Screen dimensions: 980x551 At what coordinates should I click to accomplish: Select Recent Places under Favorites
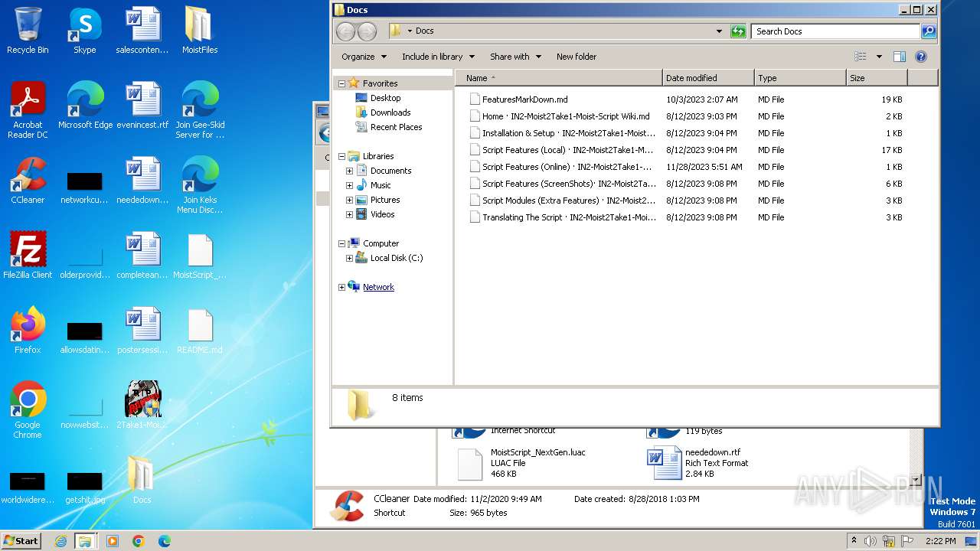395,127
